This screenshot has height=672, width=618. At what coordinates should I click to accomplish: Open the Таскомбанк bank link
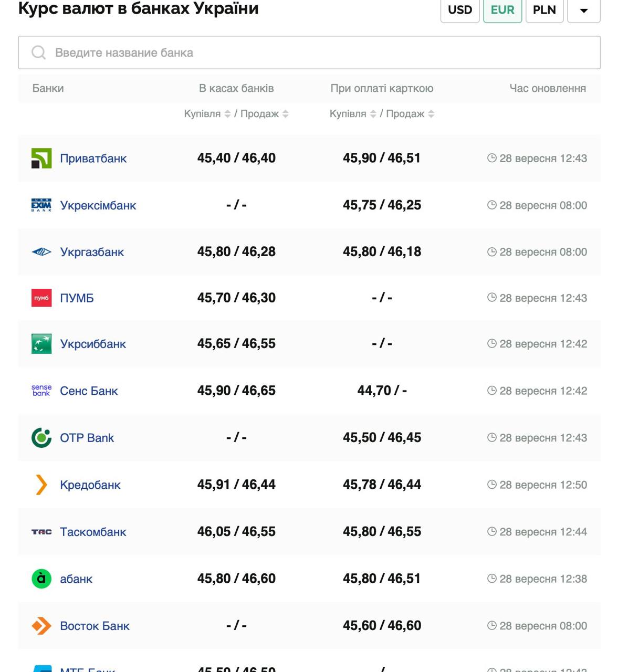click(93, 532)
